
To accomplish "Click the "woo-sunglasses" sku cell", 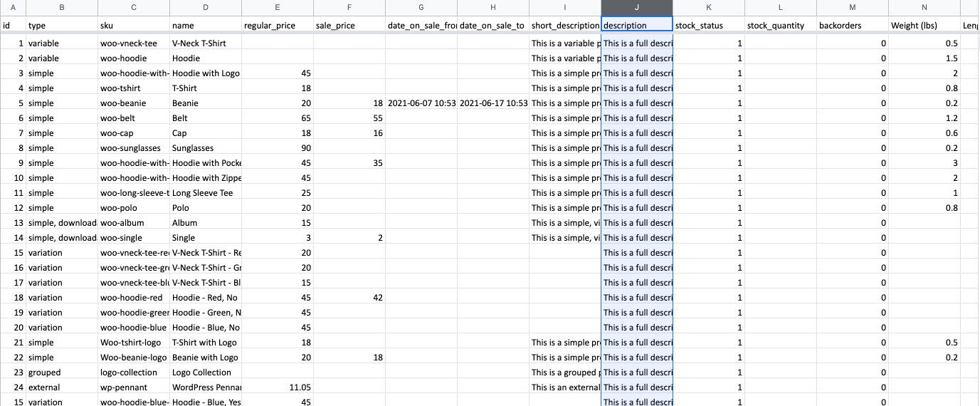I will pos(134,148).
